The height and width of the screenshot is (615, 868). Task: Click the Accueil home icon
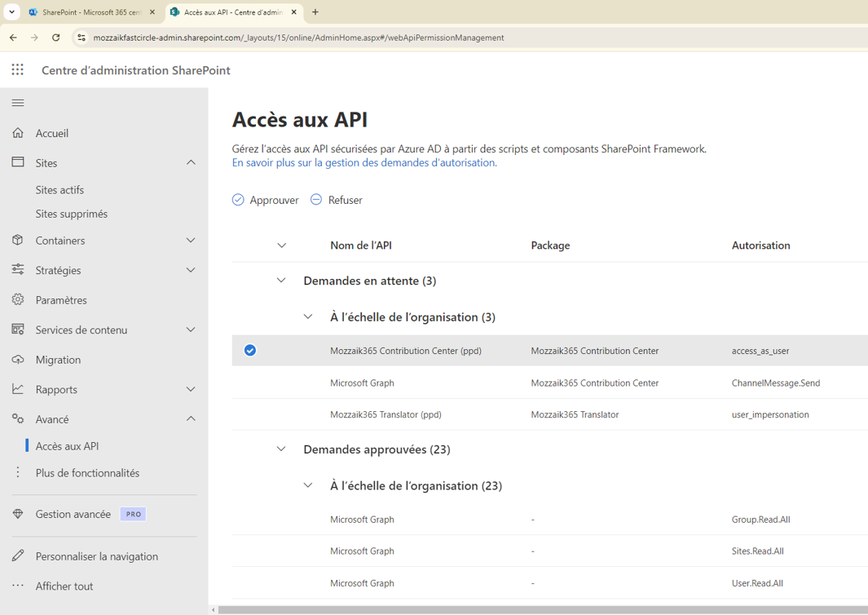pyautogui.click(x=18, y=133)
